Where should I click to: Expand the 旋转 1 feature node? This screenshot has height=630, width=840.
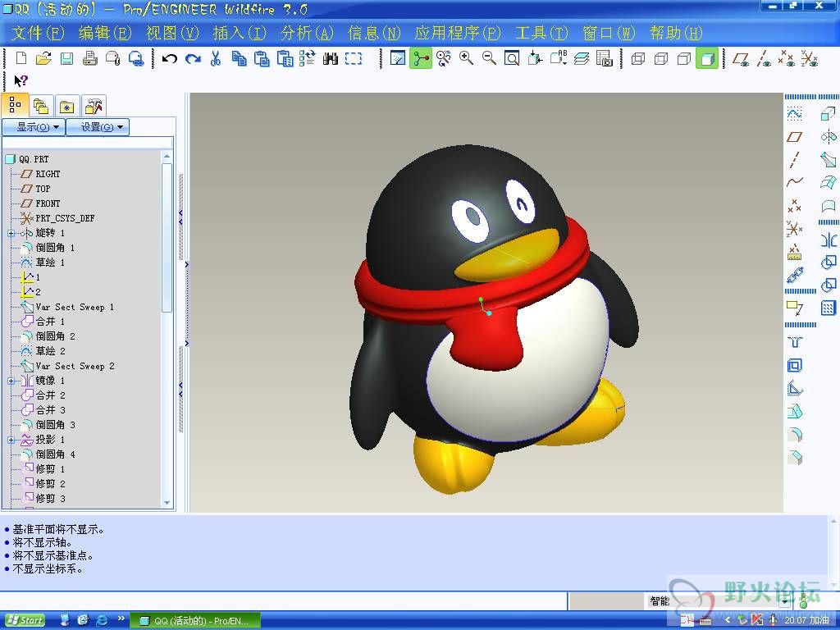(x=11, y=233)
